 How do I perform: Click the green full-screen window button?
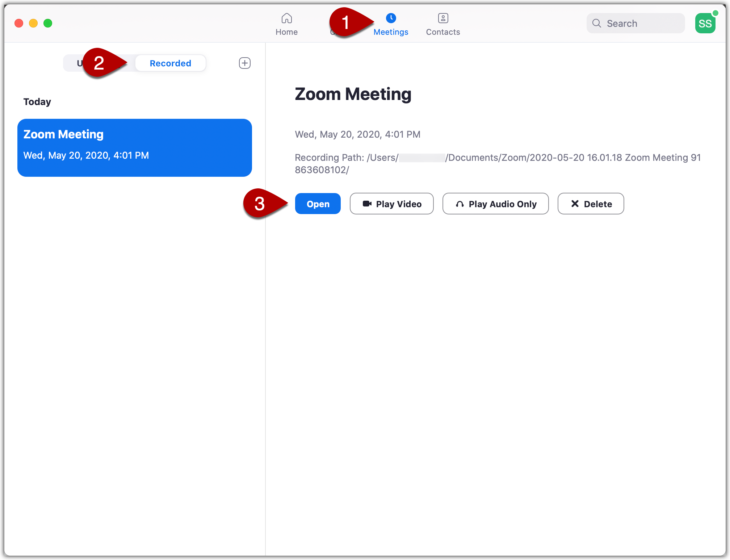tap(48, 23)
